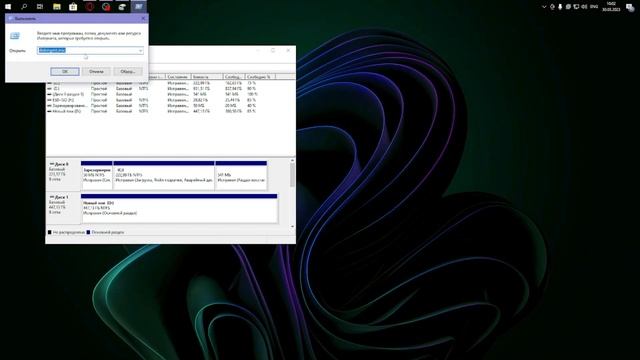This screenshot has height=360, width=640.
Task: Close the Run dialog
Action: (143, 18)
